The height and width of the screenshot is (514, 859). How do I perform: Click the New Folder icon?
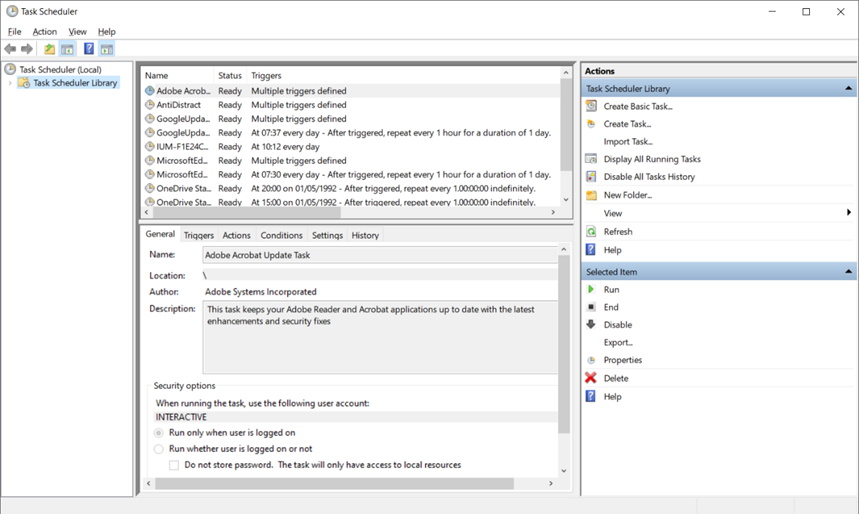tap(591, 195)
